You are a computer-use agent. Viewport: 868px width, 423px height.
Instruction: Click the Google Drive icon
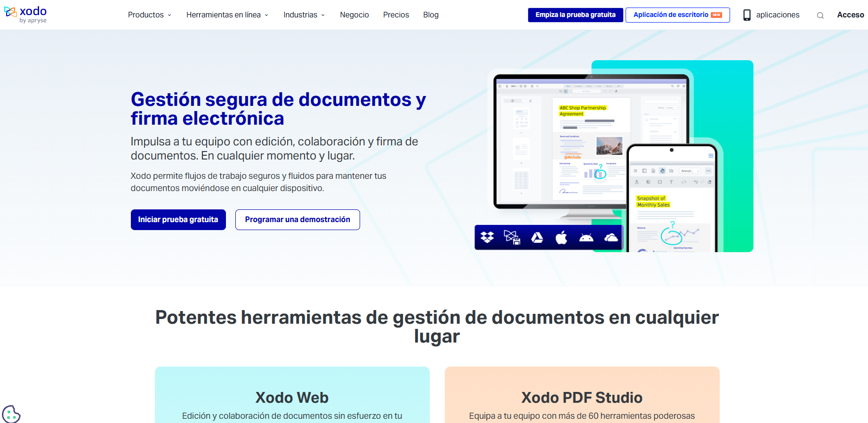tap(537, 238)
